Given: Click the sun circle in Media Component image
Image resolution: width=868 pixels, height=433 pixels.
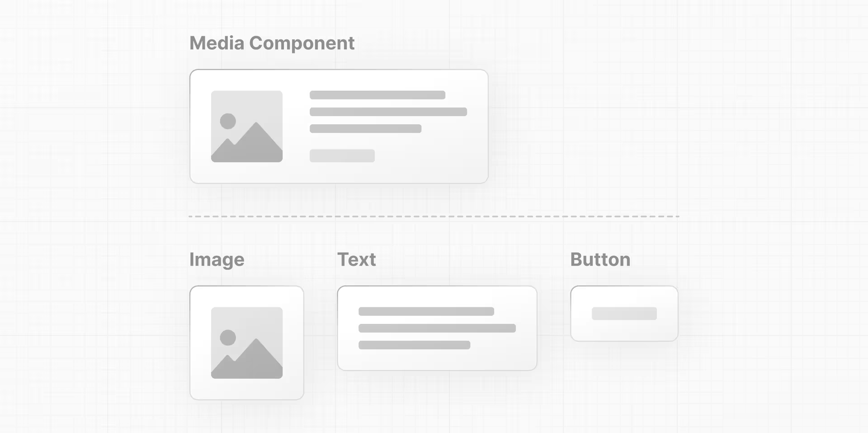Looking at the screenshot, I should [228, 121].
